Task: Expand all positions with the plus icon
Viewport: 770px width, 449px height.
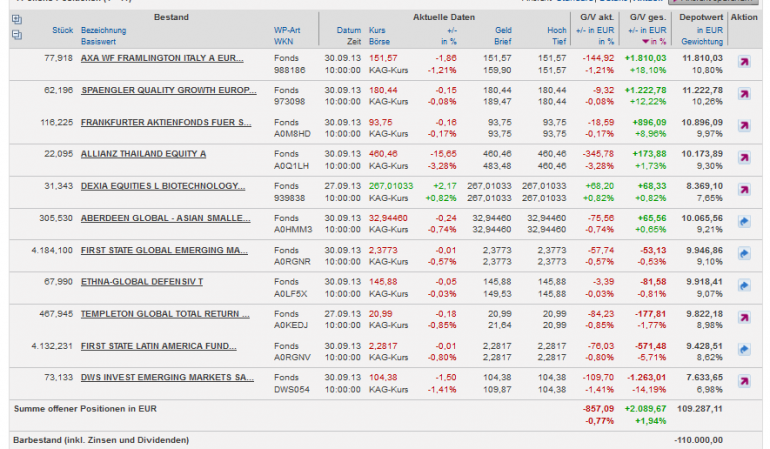Action: [16, 18]
